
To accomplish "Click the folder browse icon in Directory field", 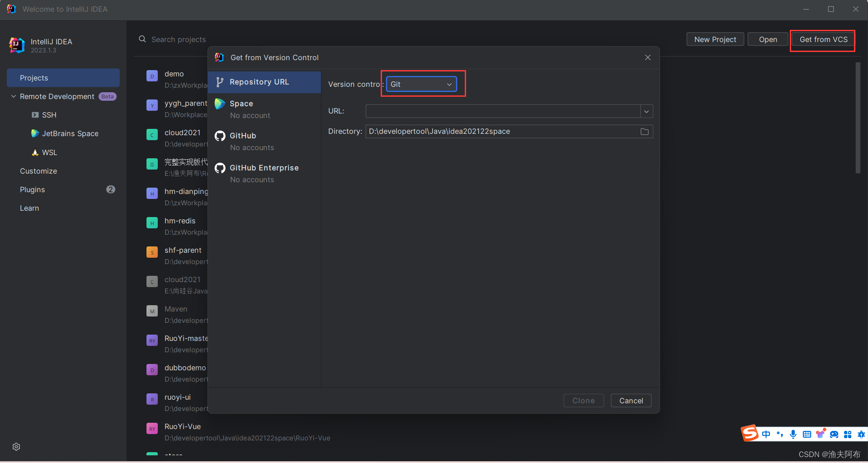I will pyautogui.click(x=645, y=132).
